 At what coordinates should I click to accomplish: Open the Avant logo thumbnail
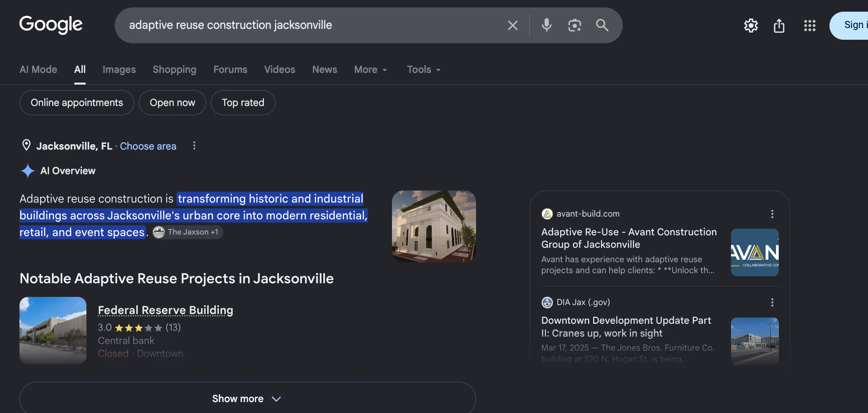click(x=755, y=252)
